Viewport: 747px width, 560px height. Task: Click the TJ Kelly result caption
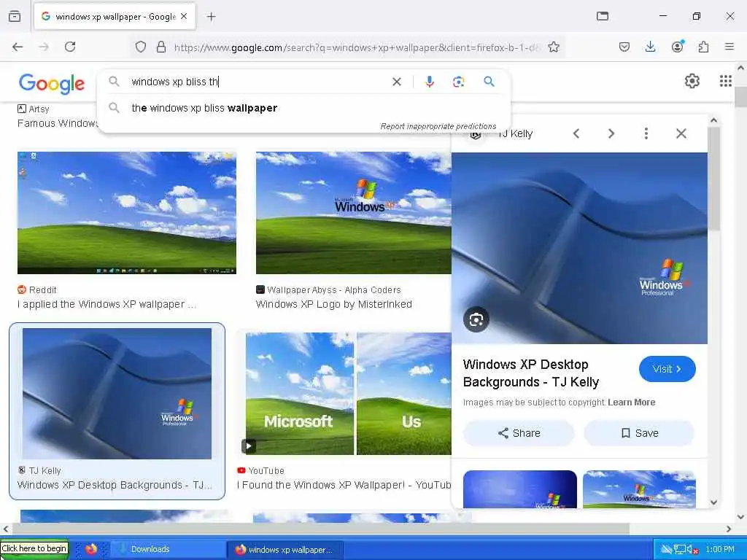coord(115,485)
